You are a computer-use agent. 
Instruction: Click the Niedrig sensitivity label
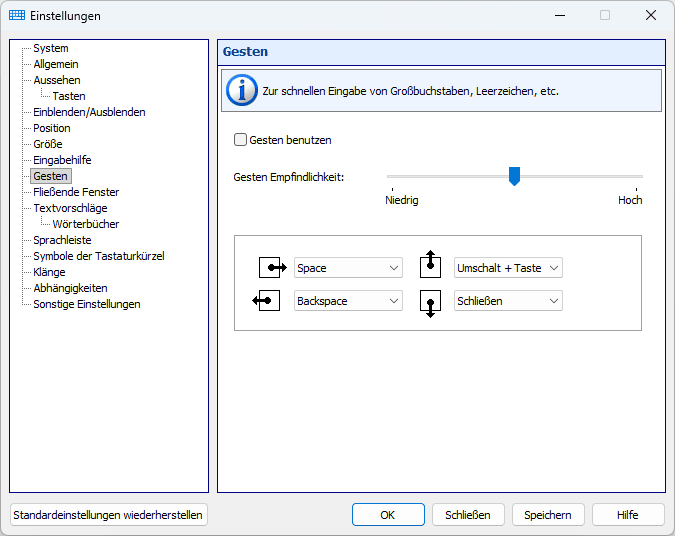[402, 200]
